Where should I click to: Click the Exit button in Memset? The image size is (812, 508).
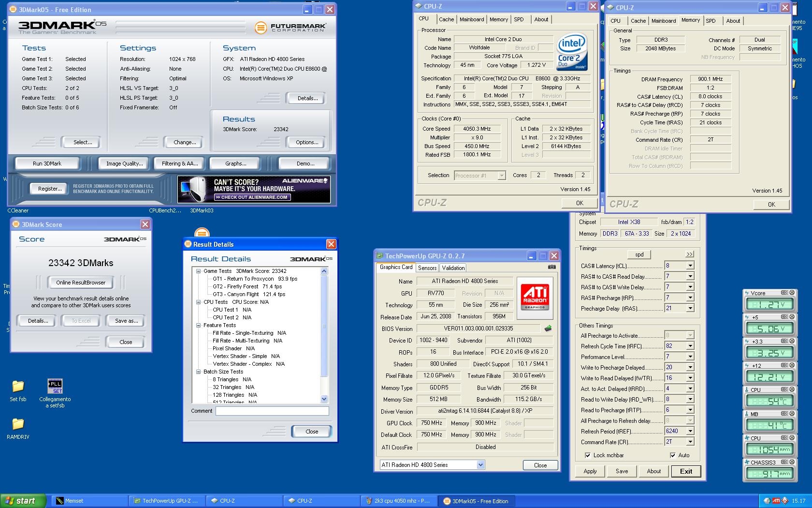pos(686,471)
